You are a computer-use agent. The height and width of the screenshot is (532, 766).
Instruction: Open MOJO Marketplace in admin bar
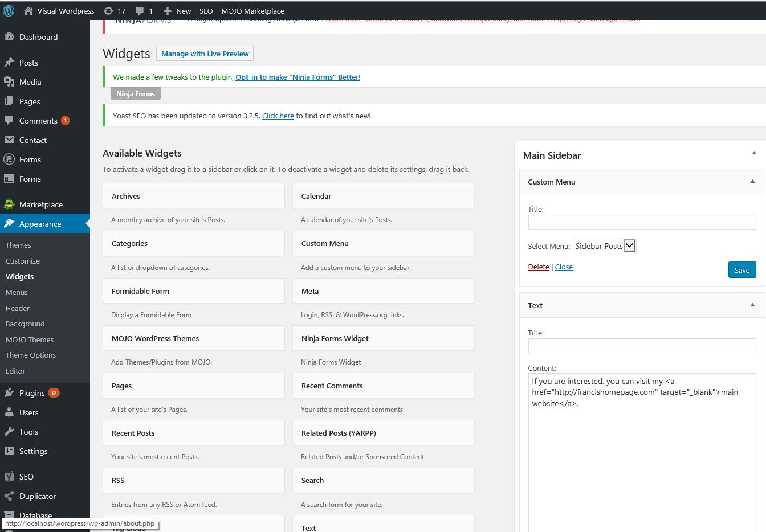click(252, 11)
